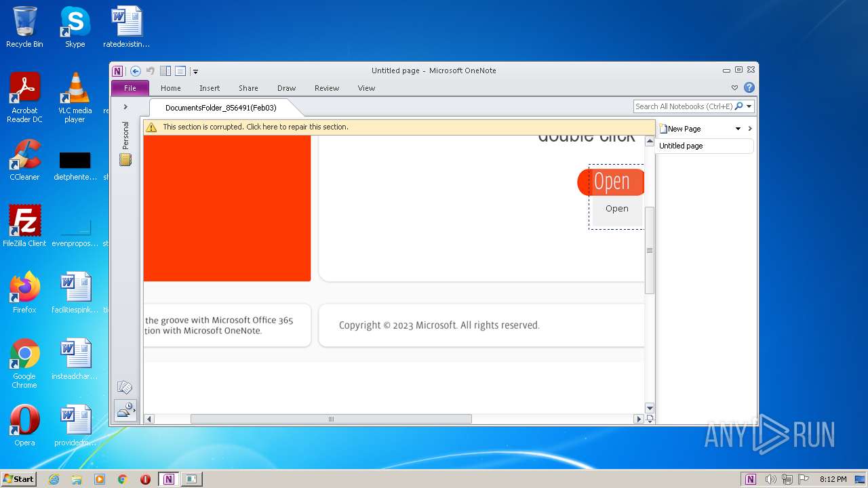Click the embedded Open file attachment

click(x=617, y=209)
